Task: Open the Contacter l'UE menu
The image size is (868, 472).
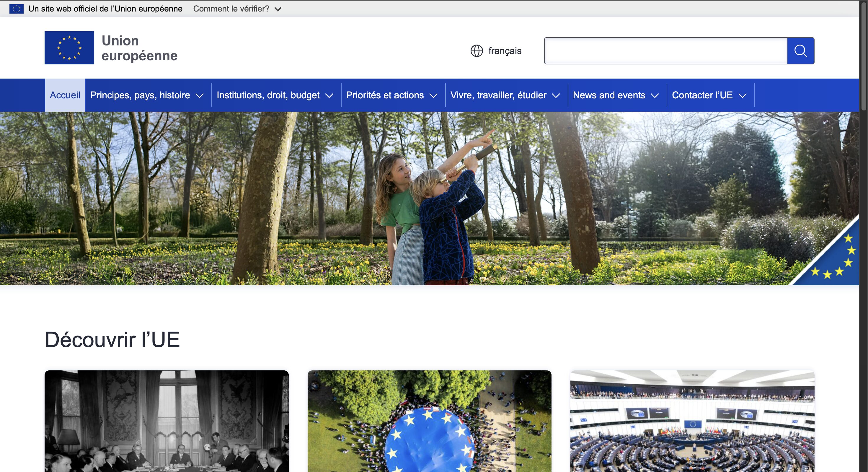Action: [x=709, y=95]
